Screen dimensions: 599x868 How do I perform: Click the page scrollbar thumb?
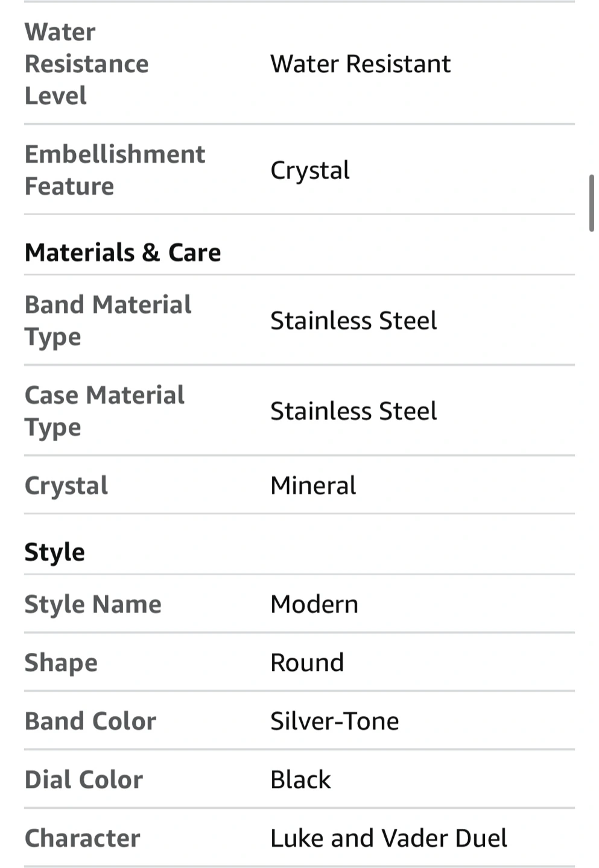click(x=592, y=203)
